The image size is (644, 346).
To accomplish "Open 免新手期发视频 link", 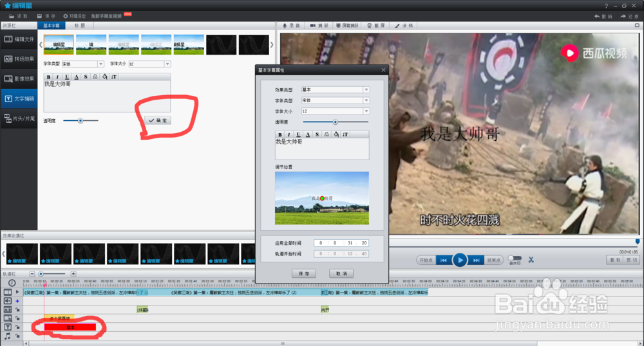I will coord(106,16).
